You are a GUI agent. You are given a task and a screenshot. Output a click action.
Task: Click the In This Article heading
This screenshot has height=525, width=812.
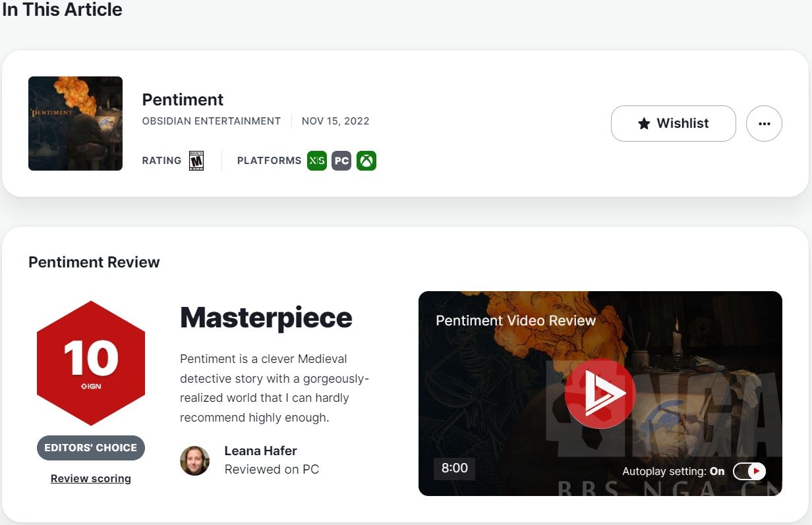click(x=63, y=10)
